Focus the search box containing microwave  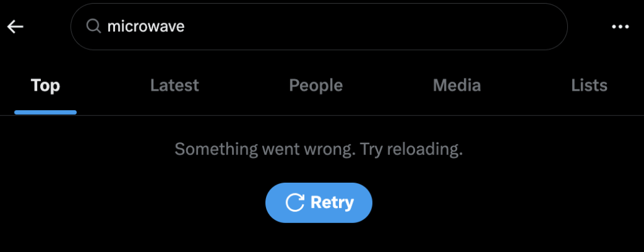pyautogui.click(x=319, y=26)
